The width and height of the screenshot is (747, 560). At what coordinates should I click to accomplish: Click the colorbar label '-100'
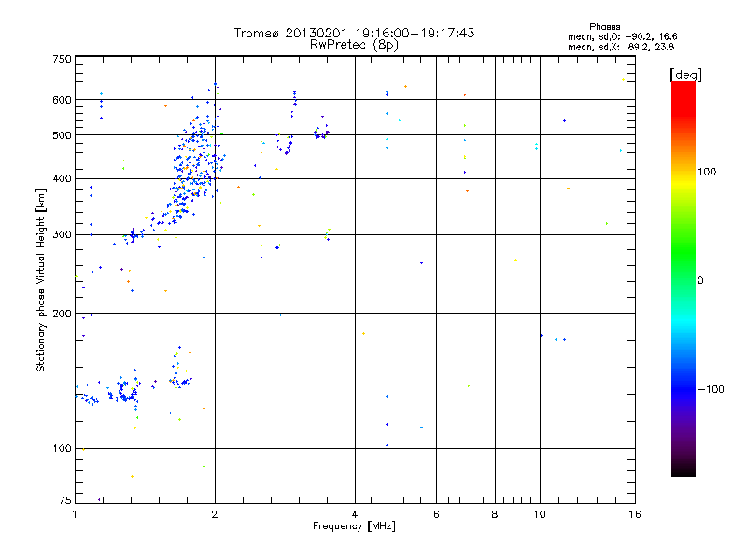712,389
